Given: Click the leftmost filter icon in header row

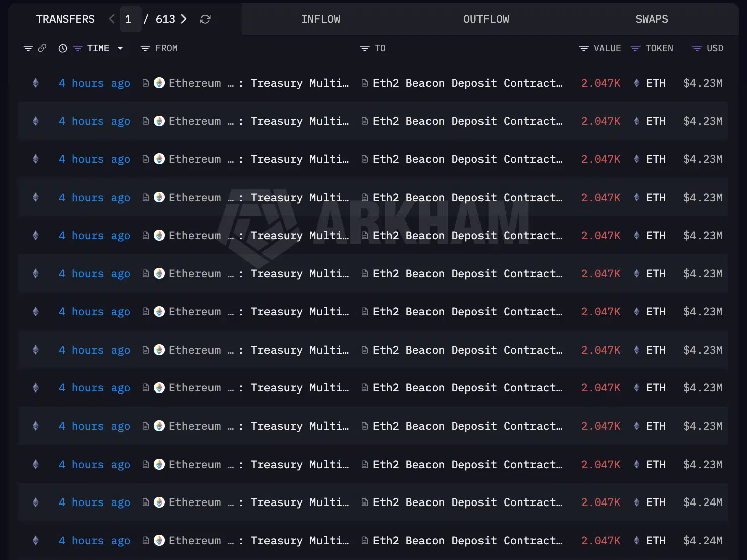Looking at the screenshot, I should [28, 48].
